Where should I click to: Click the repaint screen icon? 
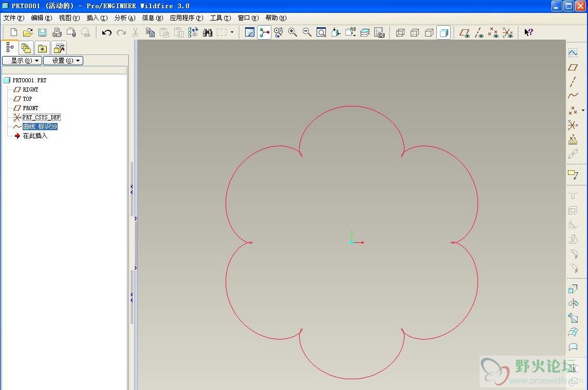click(x=249, y=32)
